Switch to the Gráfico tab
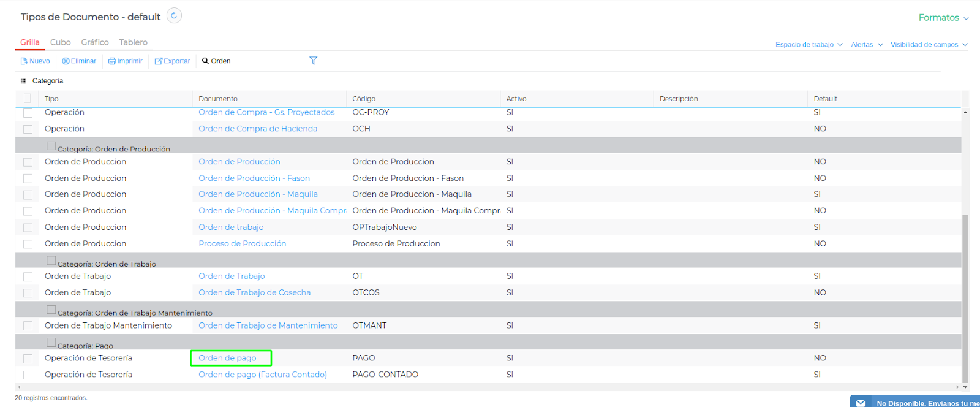The image size is (980, 407). [x=95, y=42]
